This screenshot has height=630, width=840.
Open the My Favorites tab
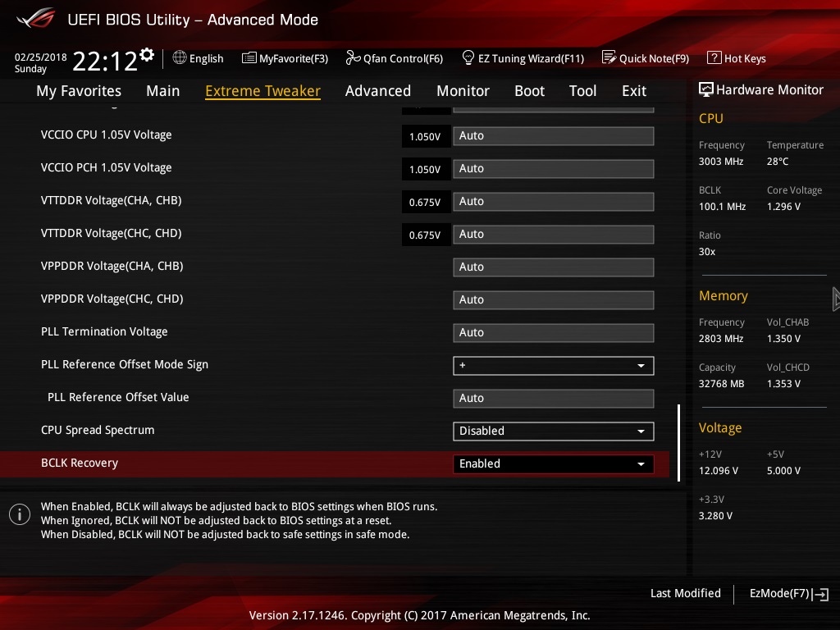click(x=79, y=91)
